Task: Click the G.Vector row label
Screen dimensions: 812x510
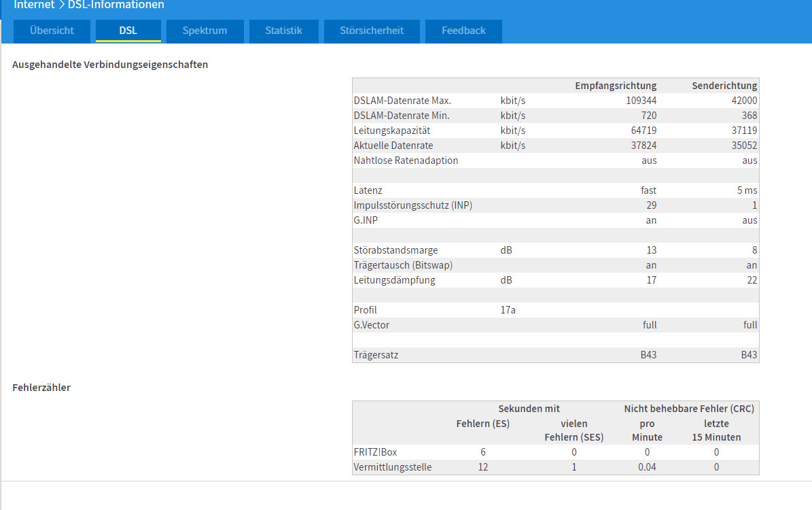Action: [x=371, y=325]
